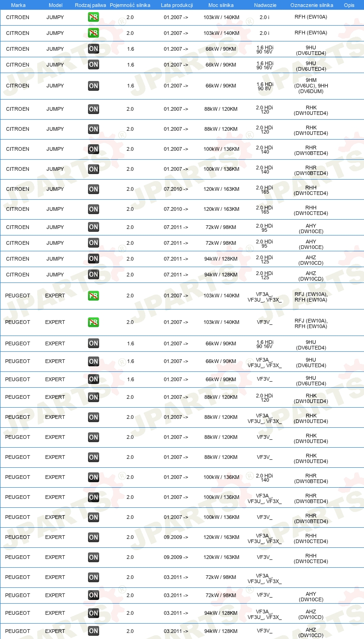Click ON icon in Peugeot 94kW VF3V_ row

coord(94,631)
